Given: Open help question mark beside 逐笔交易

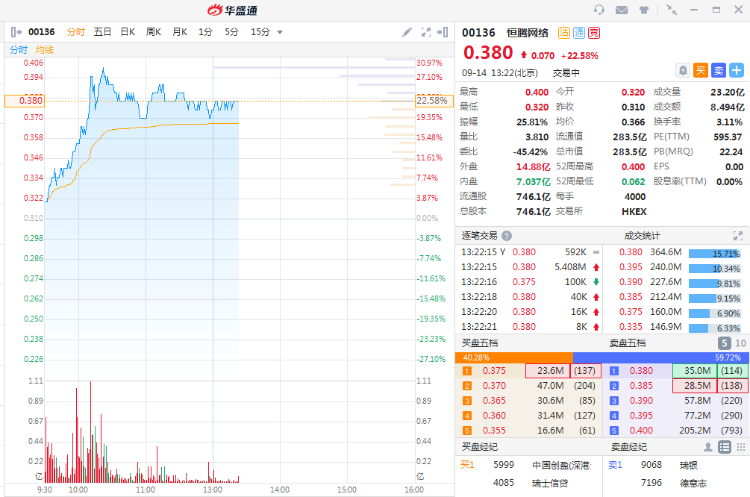Looking at the screenshot, I should coord(507,235).
